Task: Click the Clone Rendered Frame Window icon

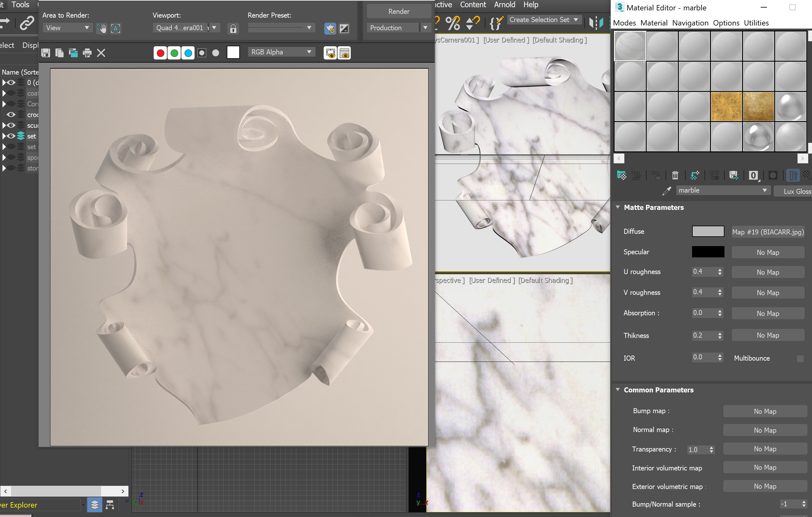Action: coord(73,53)
